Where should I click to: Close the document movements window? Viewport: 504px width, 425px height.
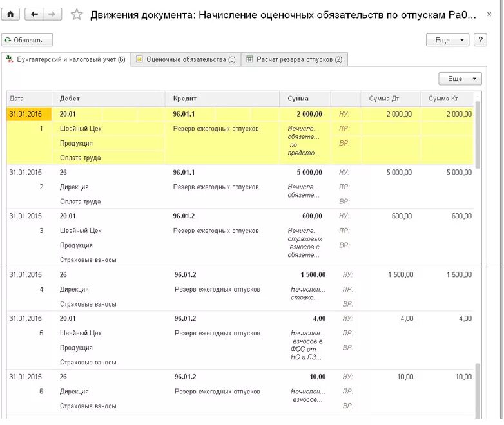pos(489,14)
